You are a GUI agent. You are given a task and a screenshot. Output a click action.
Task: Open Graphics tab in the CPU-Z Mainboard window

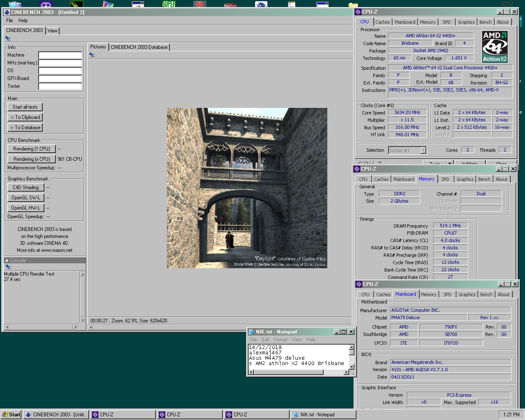(467, 294)
